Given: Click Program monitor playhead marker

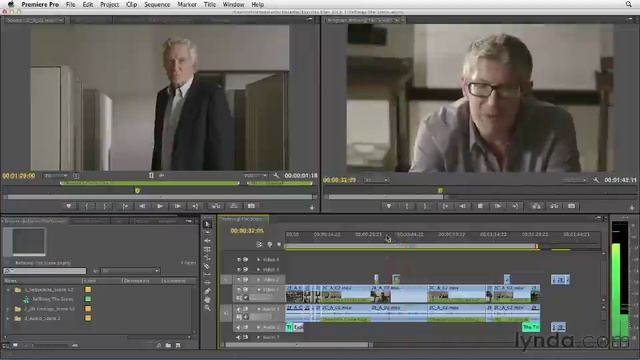Looking at the screenshot, I should click(440, 191).
